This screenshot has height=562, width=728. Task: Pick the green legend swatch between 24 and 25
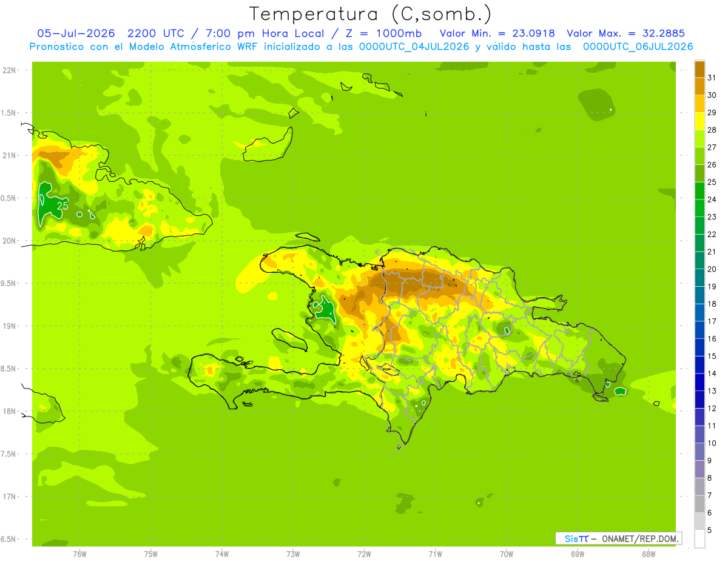pyautogui.click(x=699, y=190)
